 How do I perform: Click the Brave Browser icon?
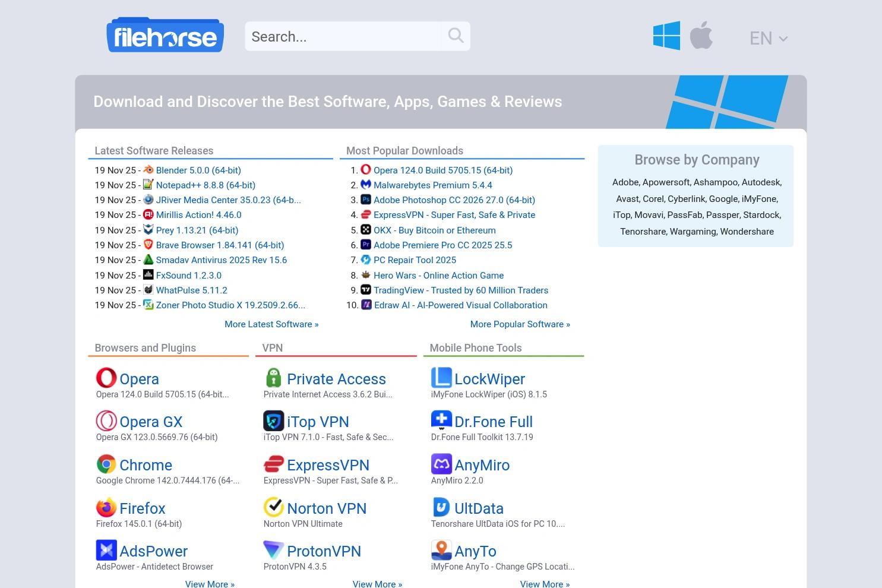point(148,245)
